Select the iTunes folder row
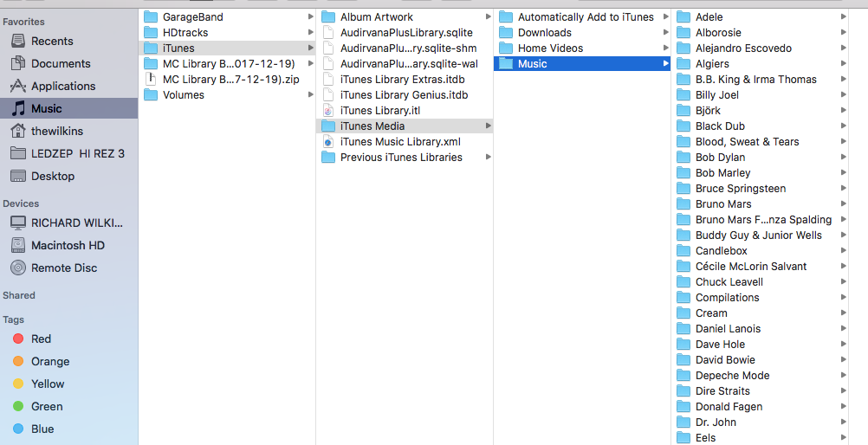Screen dimensions: 868x445 [x=227, y=48]
